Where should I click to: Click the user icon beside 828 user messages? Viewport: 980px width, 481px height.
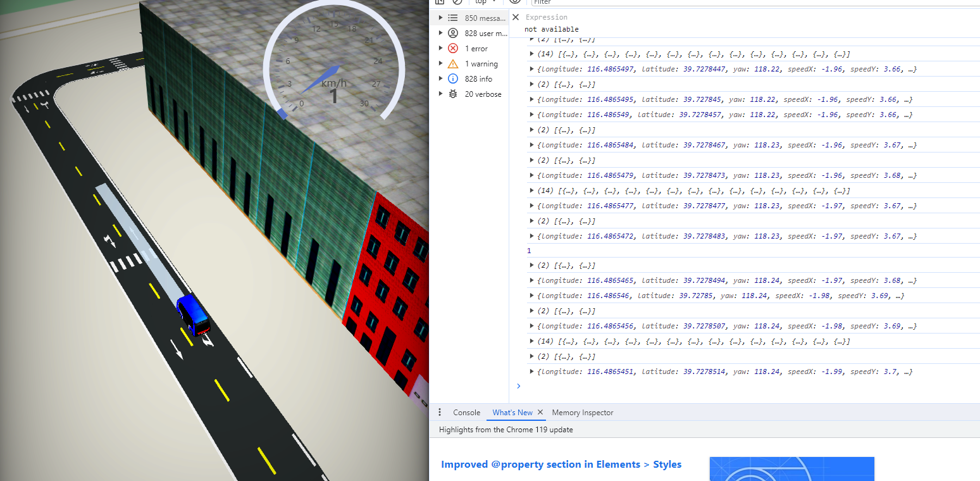[453, 33]
